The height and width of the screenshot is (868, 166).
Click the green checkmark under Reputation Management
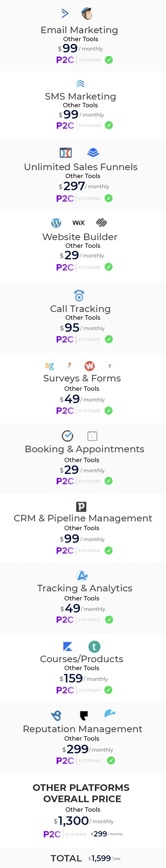coord(111,760)
